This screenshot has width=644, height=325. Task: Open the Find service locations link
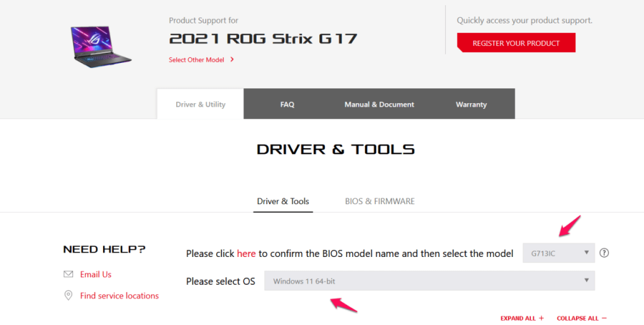(x=119, y=295)
